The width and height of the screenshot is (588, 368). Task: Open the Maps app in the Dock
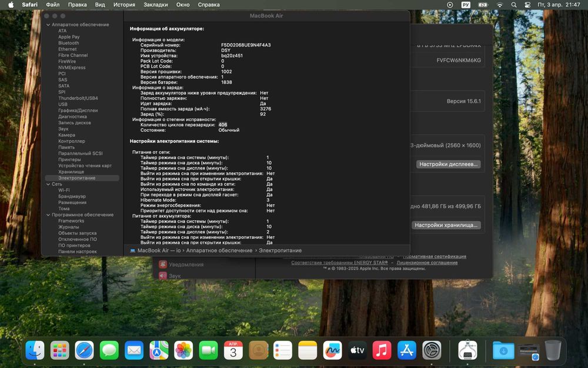159,350
